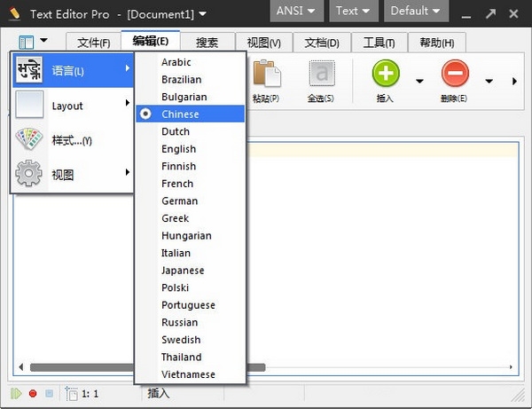
Task: Open the Search (搜索) tab
Action: (207, 43)
